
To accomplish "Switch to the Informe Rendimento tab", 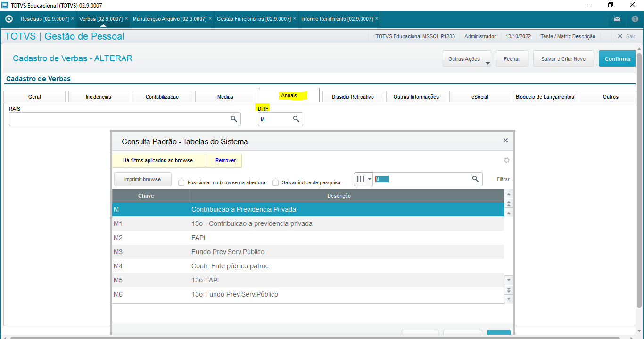I will tap(337, 19).
